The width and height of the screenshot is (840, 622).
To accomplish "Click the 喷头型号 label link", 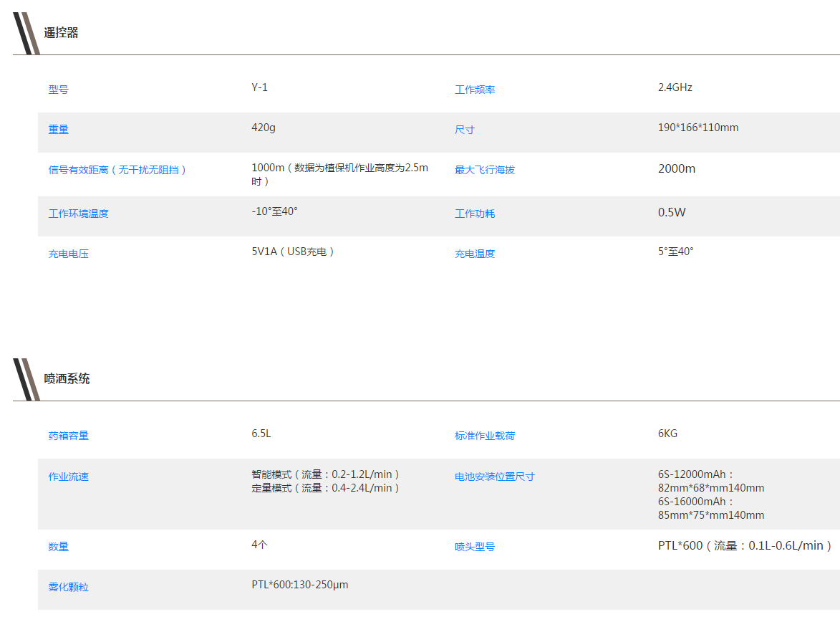I will pyautogui.click(x=475, y=547).
